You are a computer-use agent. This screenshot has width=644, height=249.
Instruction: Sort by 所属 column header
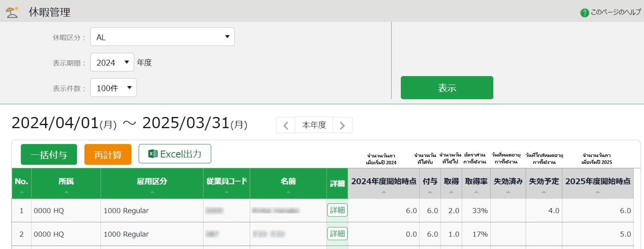[66, 183]
